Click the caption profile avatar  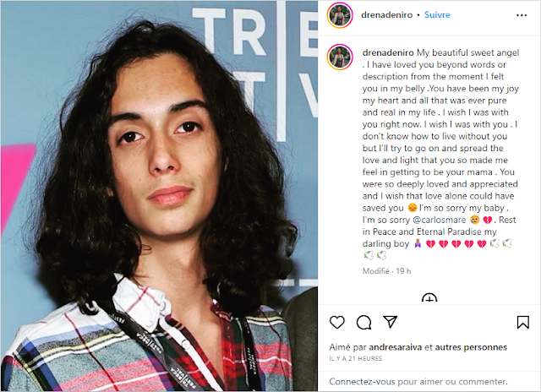point(340,57)
